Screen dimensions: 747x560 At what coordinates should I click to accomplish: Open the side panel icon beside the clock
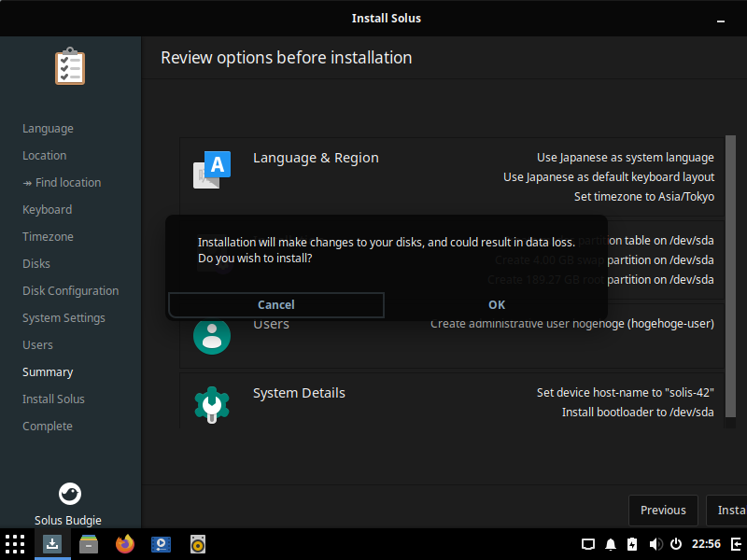(737, 544)
